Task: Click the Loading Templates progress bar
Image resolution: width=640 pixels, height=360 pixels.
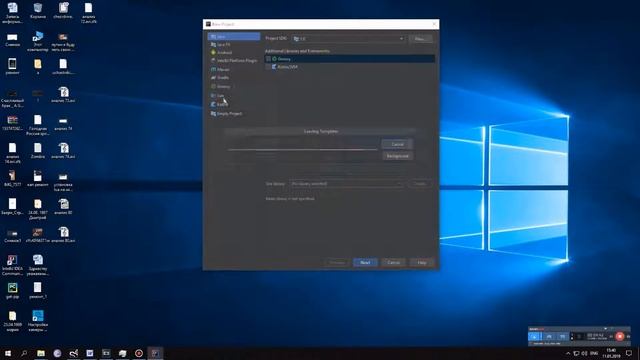Action: point(302,149)
